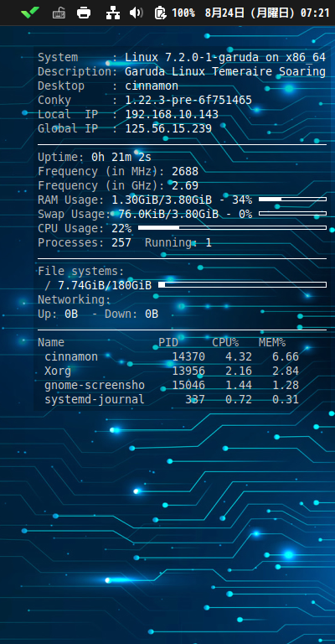The image size is (335, 644).
Task: Click the Desktop value cinnamon
Action: [x=152, y=86]
